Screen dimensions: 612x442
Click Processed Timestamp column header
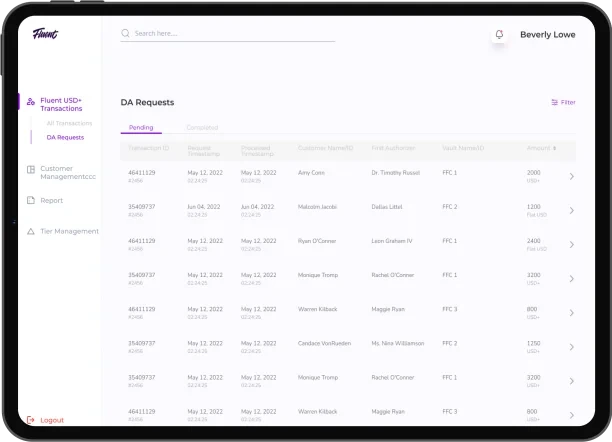[x=257, y=151]
